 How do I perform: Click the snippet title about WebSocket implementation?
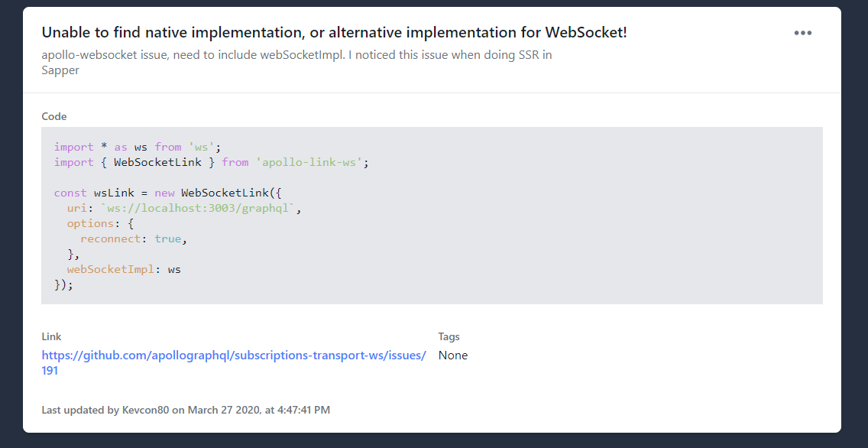[335, 33]
